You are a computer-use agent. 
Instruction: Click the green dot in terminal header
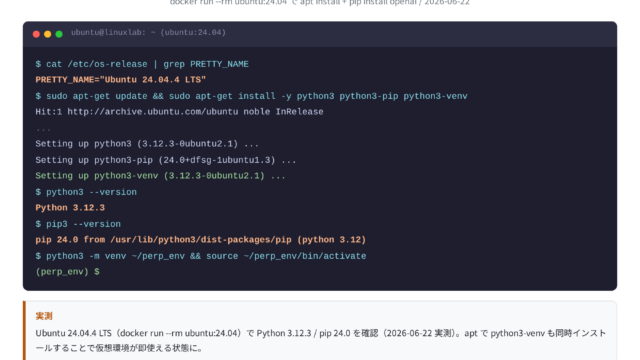pyautogui.click(x=59, y=34)
